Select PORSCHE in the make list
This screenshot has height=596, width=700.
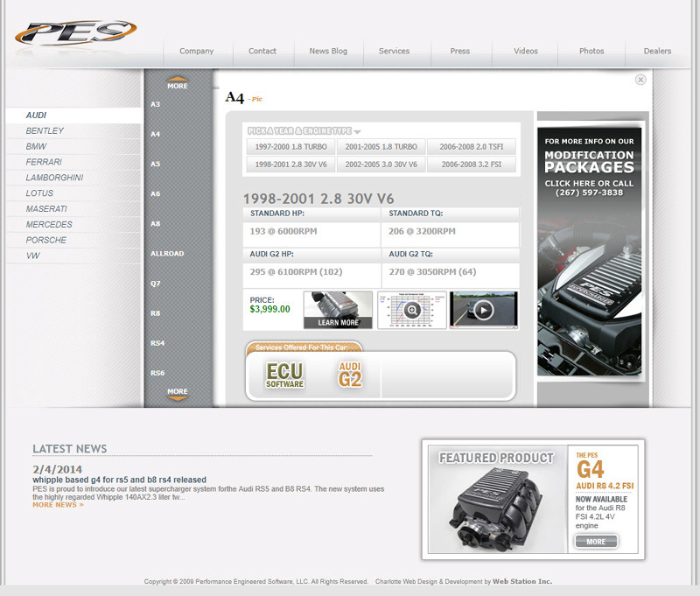[73, 240]
